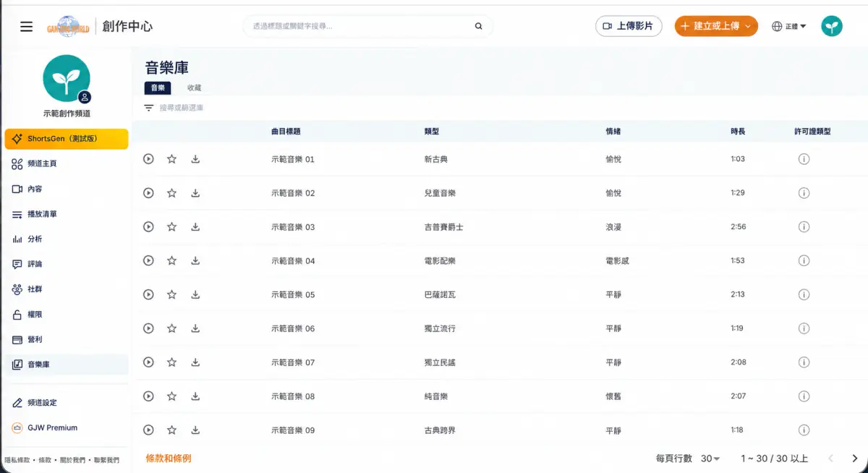Star the 示範音樂 05 track

(171, 294)
